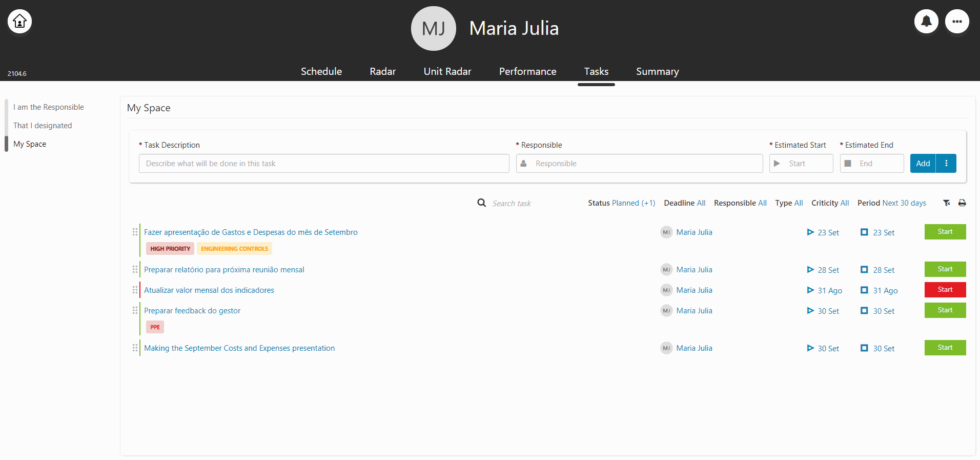Open the Period Next 30 days filter
Image resolution: width=980 pixels, height=460 pixels.
[x=891, y=203]
